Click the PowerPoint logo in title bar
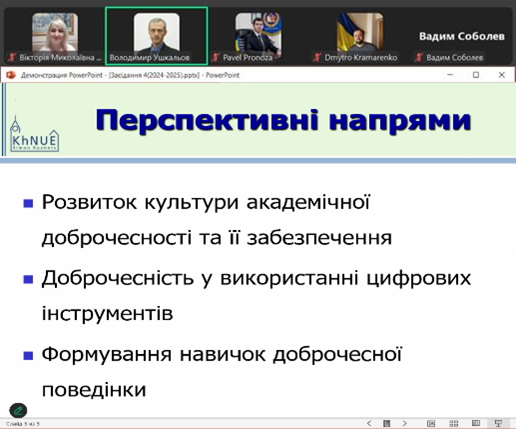The height and width of the screenshot is (429, 516). coord(11,75)
